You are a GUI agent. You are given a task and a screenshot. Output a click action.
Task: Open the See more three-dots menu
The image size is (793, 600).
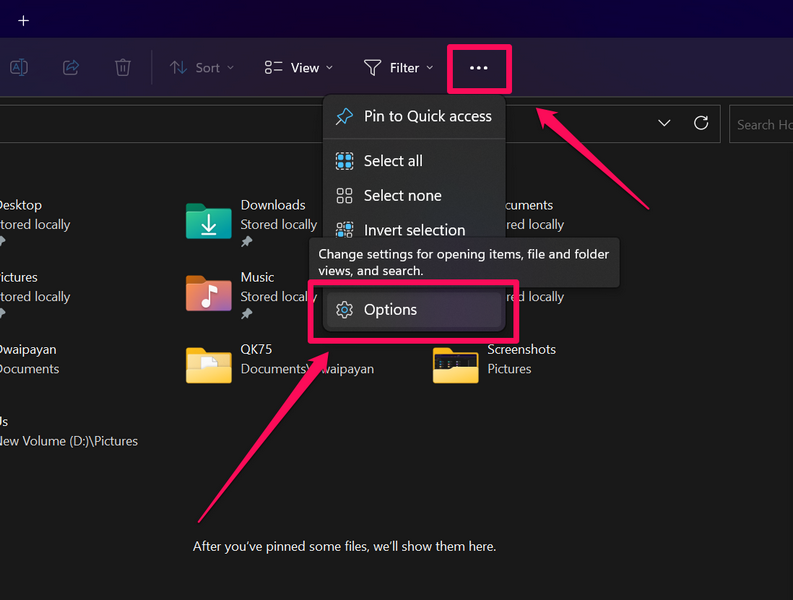point(479,68)
